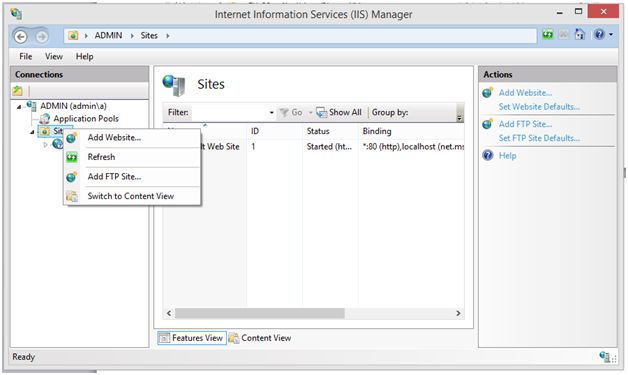Image resolution: width=628 pixels, height=375 pixels.
Task: Select Application Pools in the Connections tree
Action: 86,119
